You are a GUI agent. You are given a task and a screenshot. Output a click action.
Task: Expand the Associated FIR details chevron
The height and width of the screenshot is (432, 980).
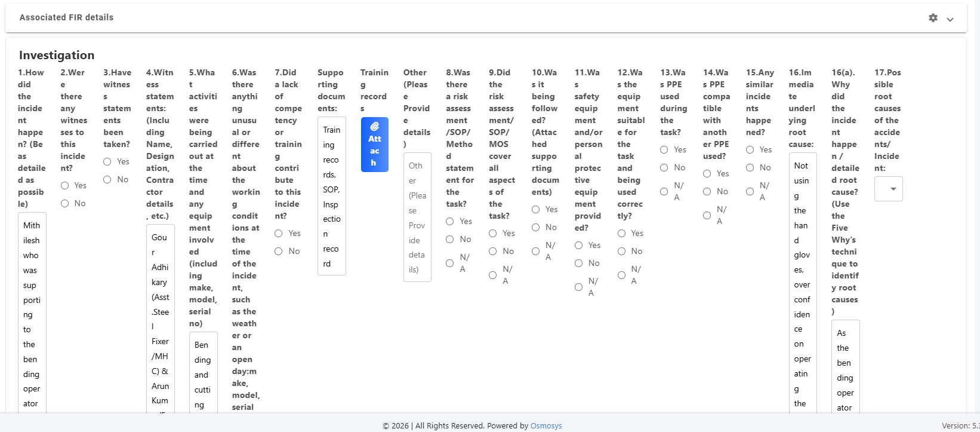point(950,19)
